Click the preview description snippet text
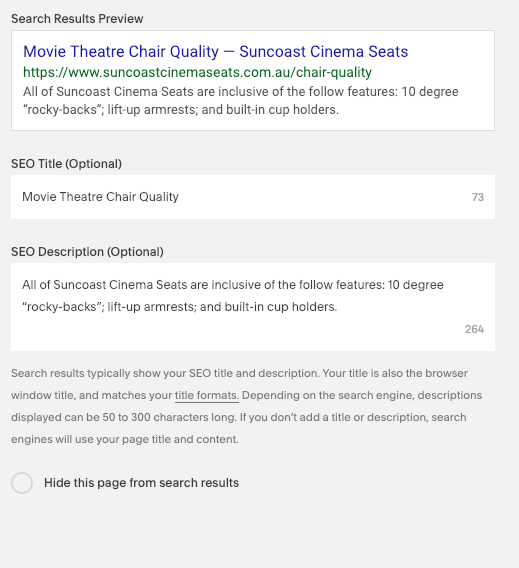 241,100
